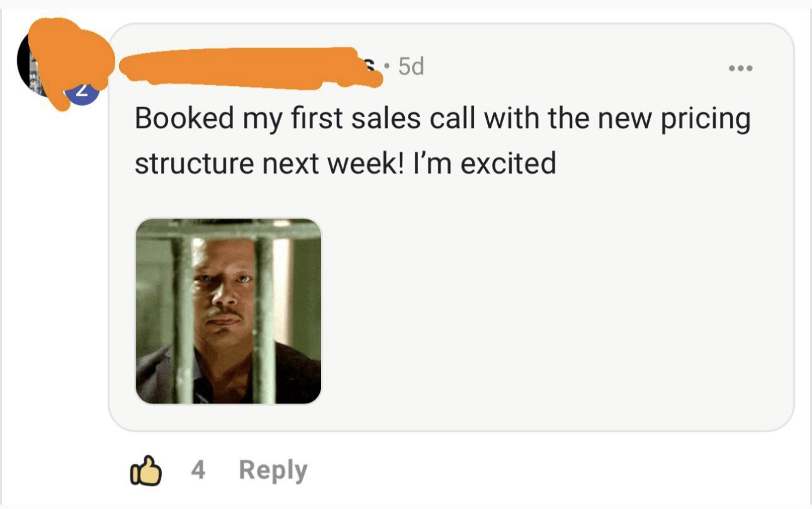The image size is (812, 509).
Task: Click the word 'excited' in the comment
Action: 509,164
